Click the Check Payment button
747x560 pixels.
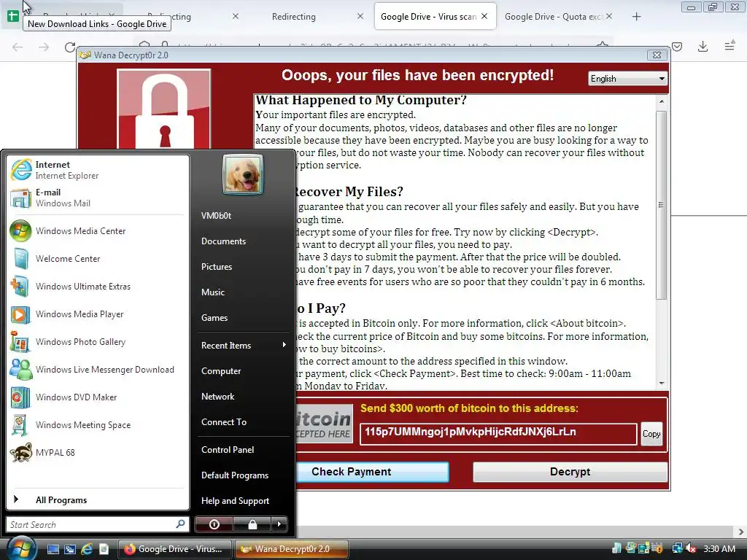(x=372, y=472)
